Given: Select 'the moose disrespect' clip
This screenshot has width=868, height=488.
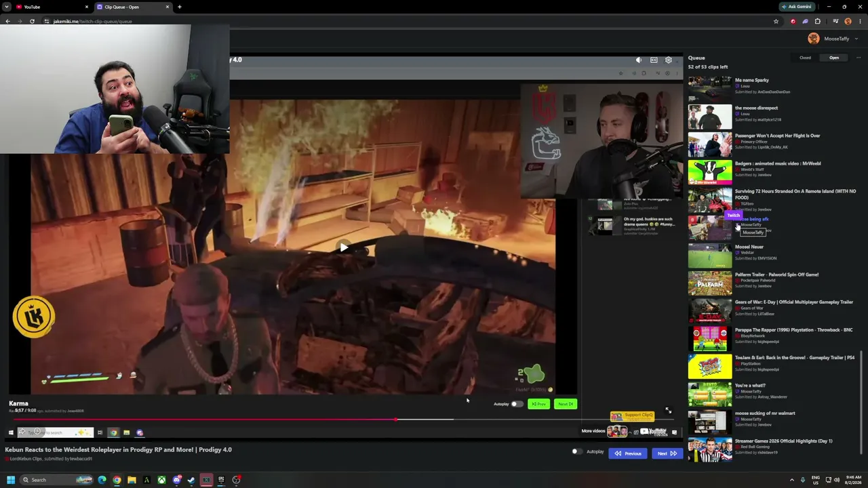Looking at the screenshot, I should point(773,117).
